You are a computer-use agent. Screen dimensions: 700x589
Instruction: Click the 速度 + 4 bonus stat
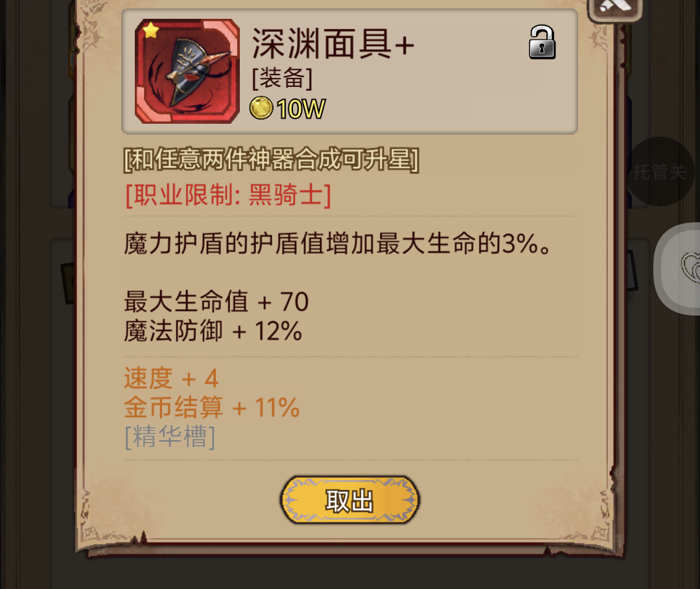pyautogui.click(x=171, y=378)
